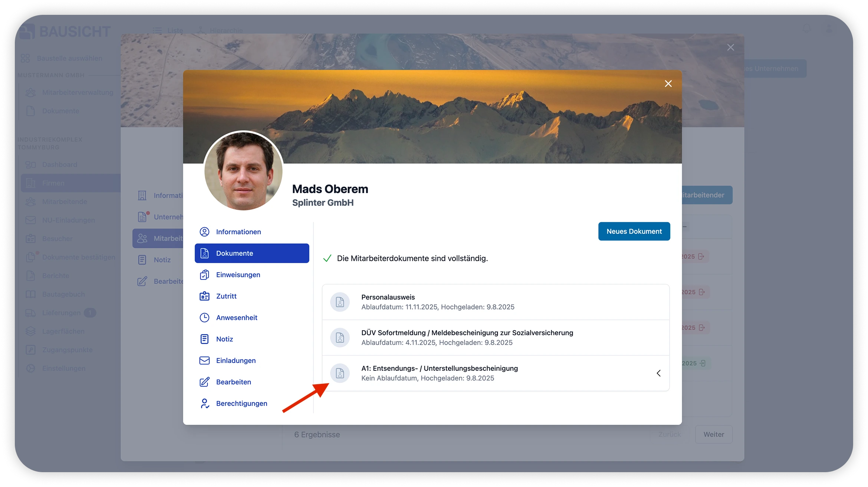Close the Mads Oberem employee modal
The height and width of the screenshot is (487, 868).
click(x=668, y=84)
